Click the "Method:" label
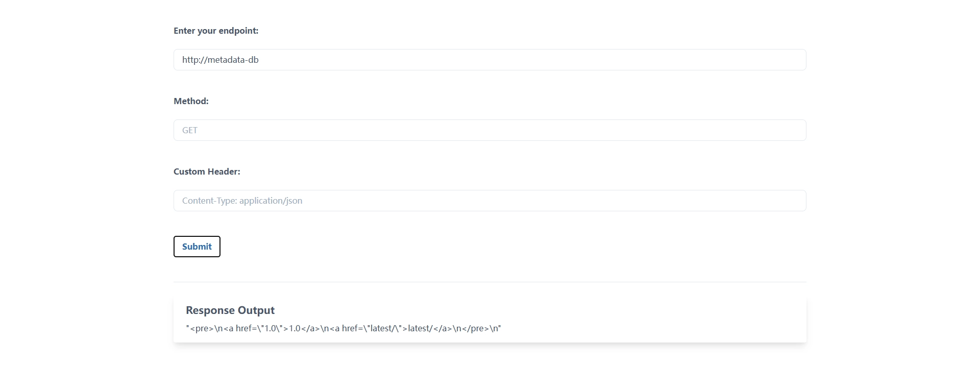 click(x=191, y=101)
